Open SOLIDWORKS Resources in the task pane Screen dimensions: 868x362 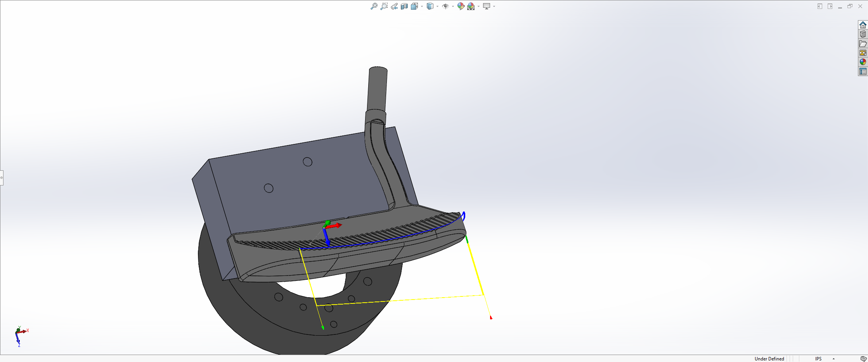[x=863, y=25]
